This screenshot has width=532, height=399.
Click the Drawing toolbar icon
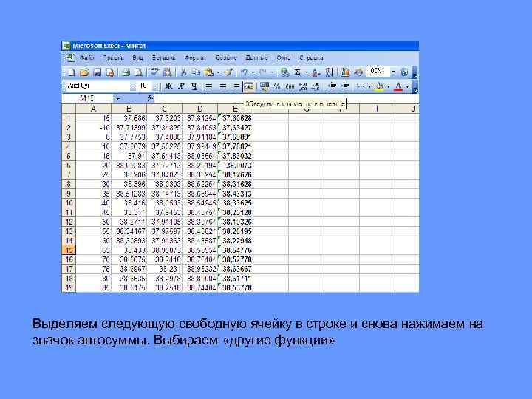point(358,72)
